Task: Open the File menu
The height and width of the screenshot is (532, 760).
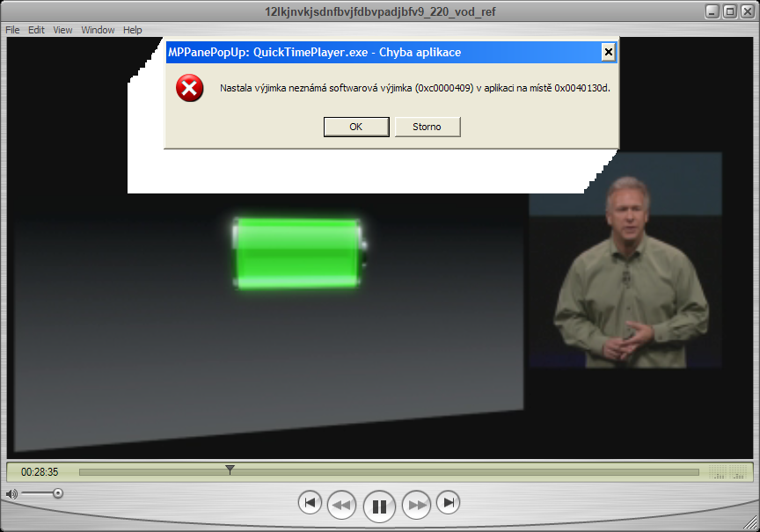Action: point(12,30)
